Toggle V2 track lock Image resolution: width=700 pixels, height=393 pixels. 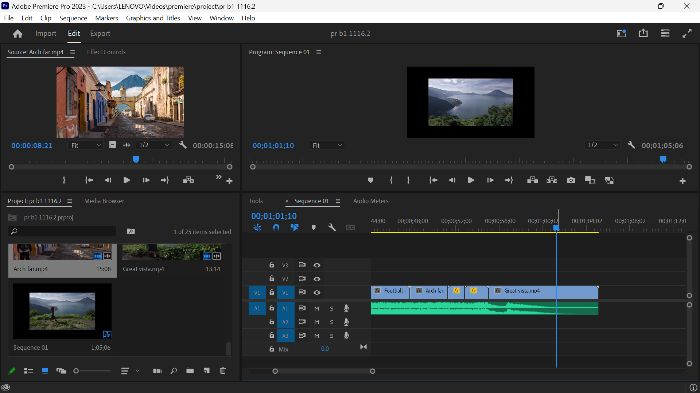coord(271,278)
